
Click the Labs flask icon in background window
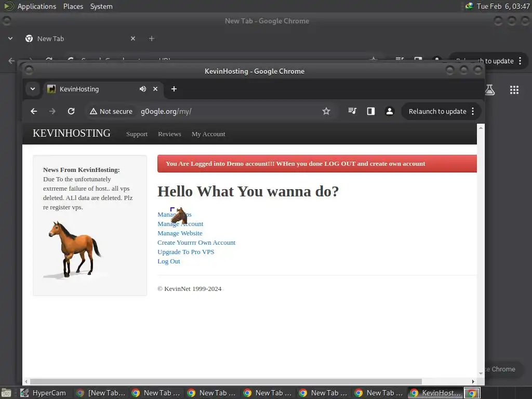click(490, 89)
